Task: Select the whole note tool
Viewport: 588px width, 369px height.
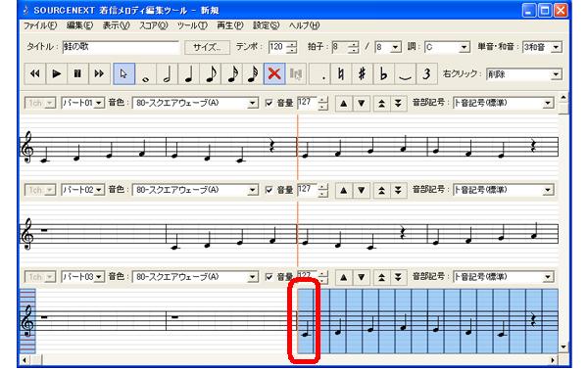Action: coord(145,73)
